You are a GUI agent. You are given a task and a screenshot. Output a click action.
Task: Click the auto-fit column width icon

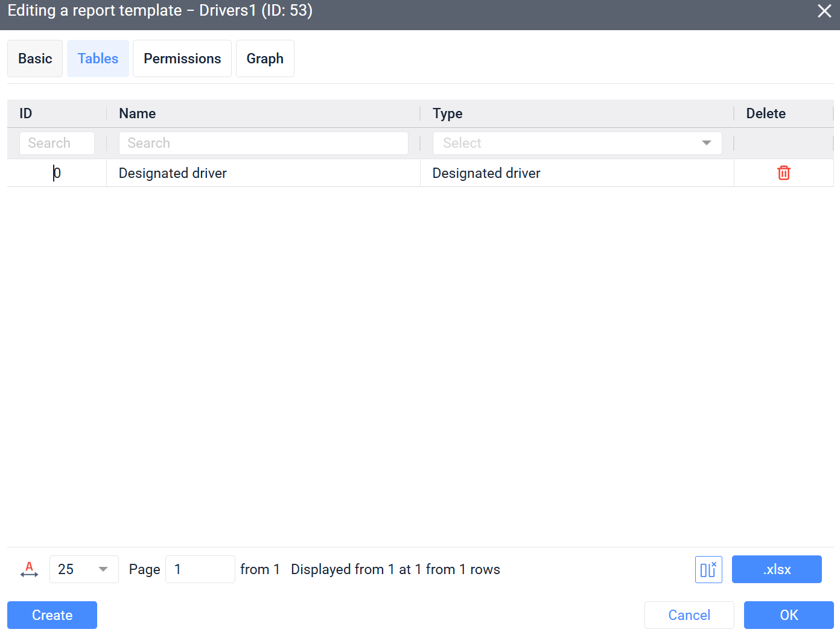coord(29,569)
